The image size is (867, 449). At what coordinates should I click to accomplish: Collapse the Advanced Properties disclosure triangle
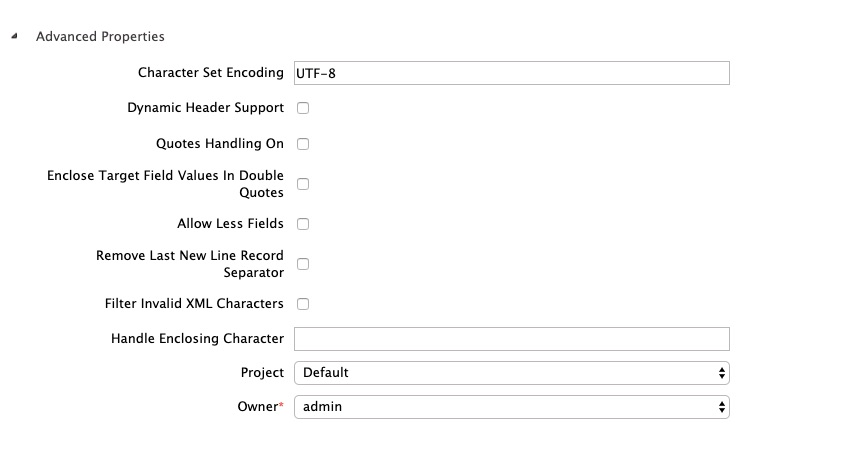[14, 36]
